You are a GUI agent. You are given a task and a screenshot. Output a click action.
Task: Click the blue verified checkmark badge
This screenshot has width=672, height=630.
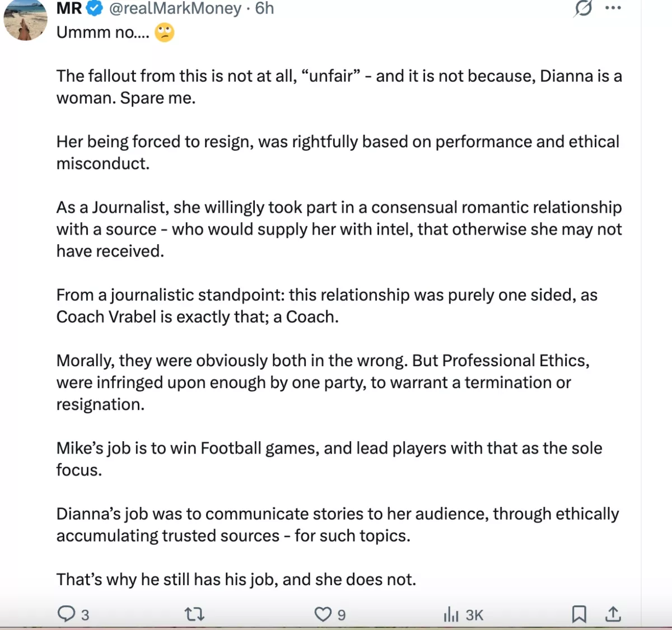(95, 8)
